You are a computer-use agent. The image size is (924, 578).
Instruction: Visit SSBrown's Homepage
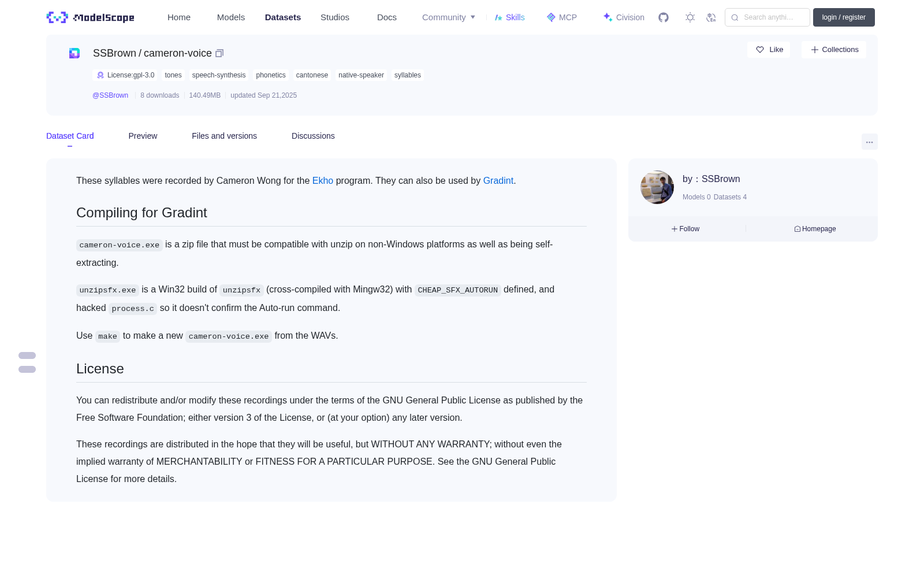pyautogui.click(x=815, y=229)
